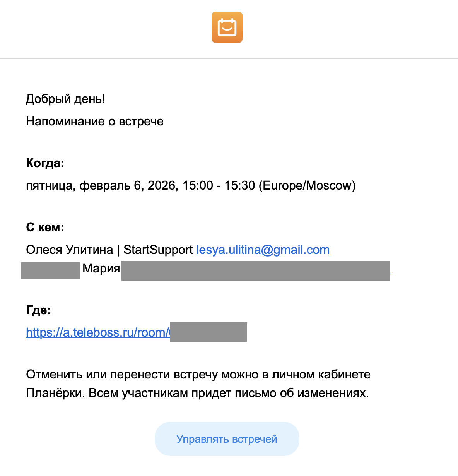Viewport: 458px width, 476px height.
Task: Click the "15:00 - 15:30" time range
Action: [219, 186]
